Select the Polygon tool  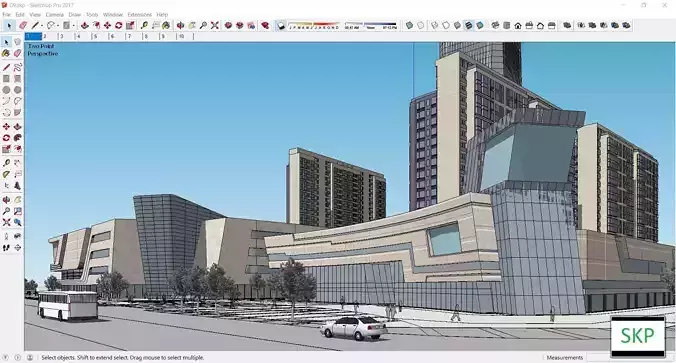(x=17, y=90)
